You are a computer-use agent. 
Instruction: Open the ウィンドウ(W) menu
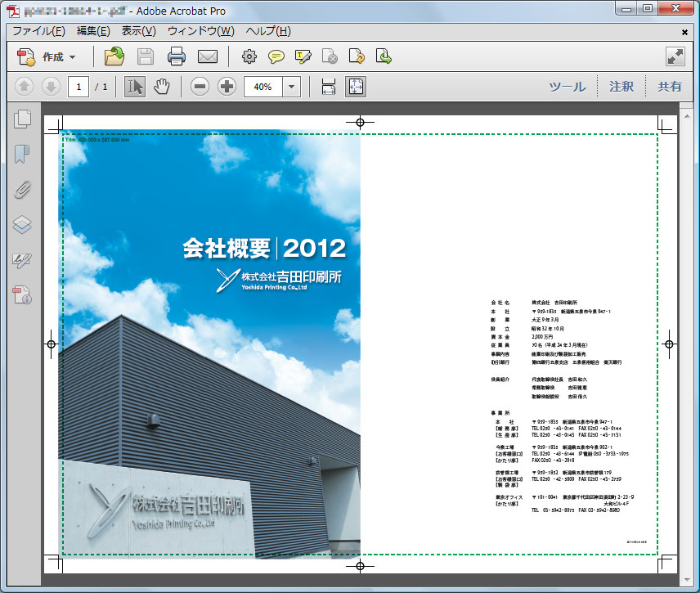[x=201, y=31]
